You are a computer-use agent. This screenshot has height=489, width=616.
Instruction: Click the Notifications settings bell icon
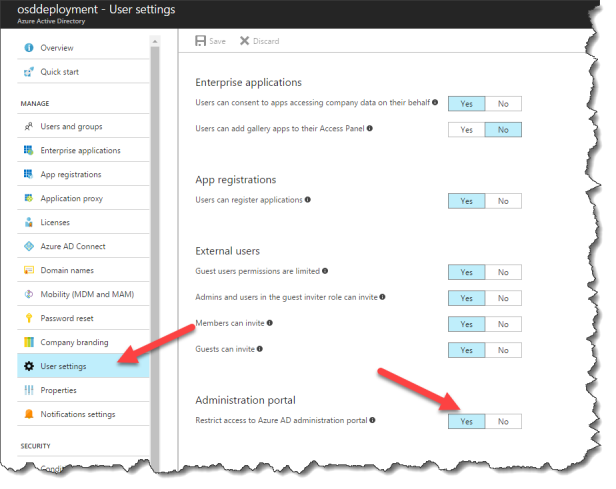point(29,414)
